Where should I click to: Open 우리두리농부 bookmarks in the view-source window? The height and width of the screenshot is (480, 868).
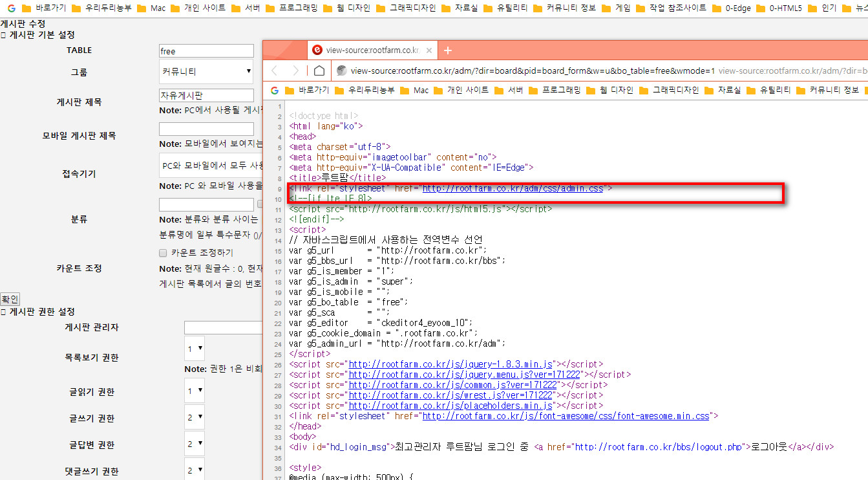(x=366, y=90)
